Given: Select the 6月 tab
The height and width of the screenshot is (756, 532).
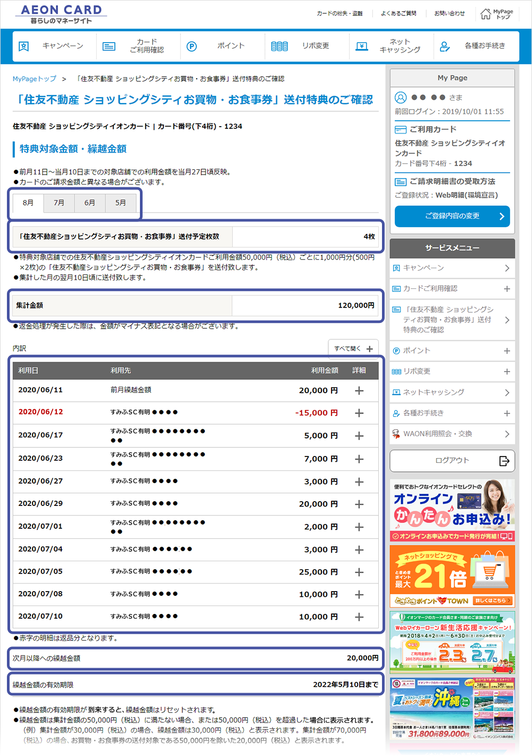Looking at the screenshot, I should point(90,203).
